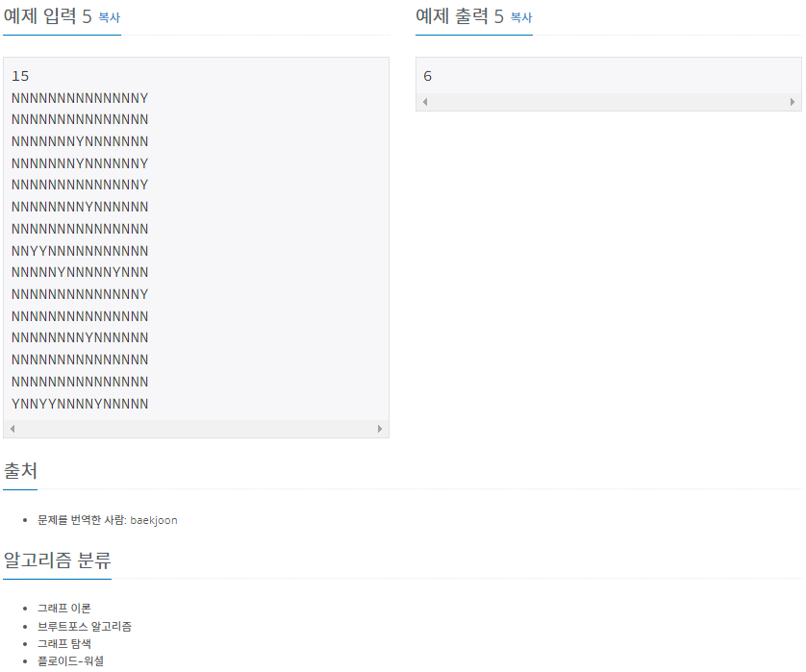Click the 출처 section heading

[x=20, y=471]
